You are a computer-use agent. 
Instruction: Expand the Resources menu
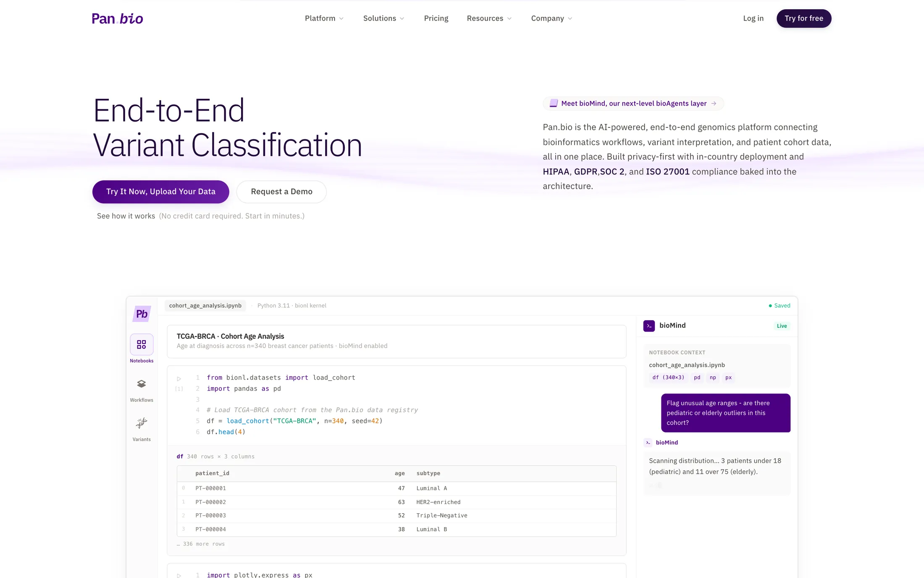[x=489, y=18]
